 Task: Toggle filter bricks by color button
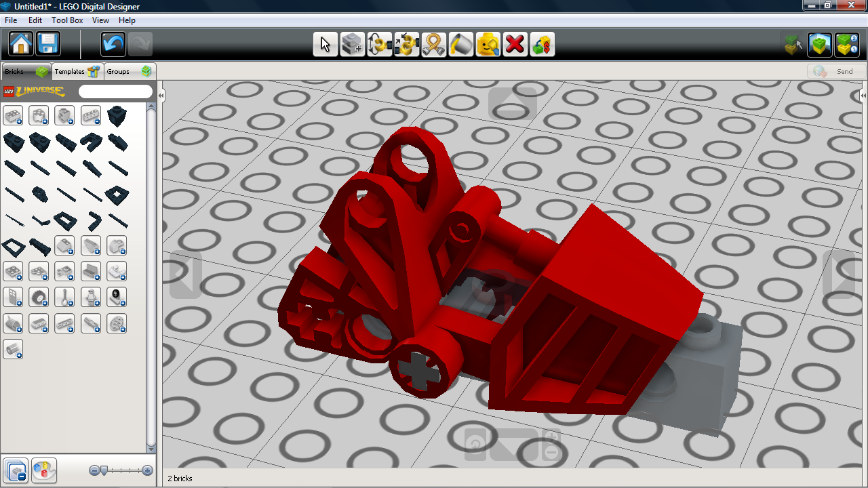[x=44, y=470]
